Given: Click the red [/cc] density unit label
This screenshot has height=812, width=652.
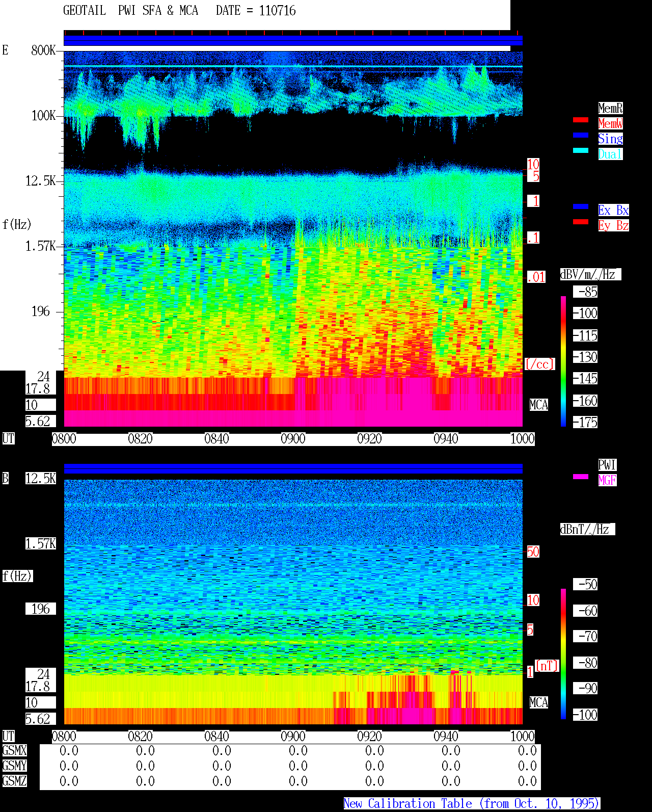Looking at the screenshot, I should click(539, 364).
